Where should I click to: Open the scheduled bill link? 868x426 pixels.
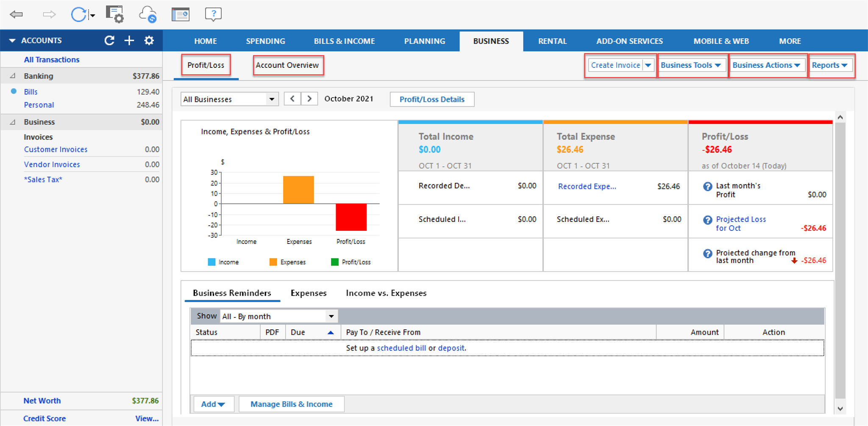(x=401, y=348)
